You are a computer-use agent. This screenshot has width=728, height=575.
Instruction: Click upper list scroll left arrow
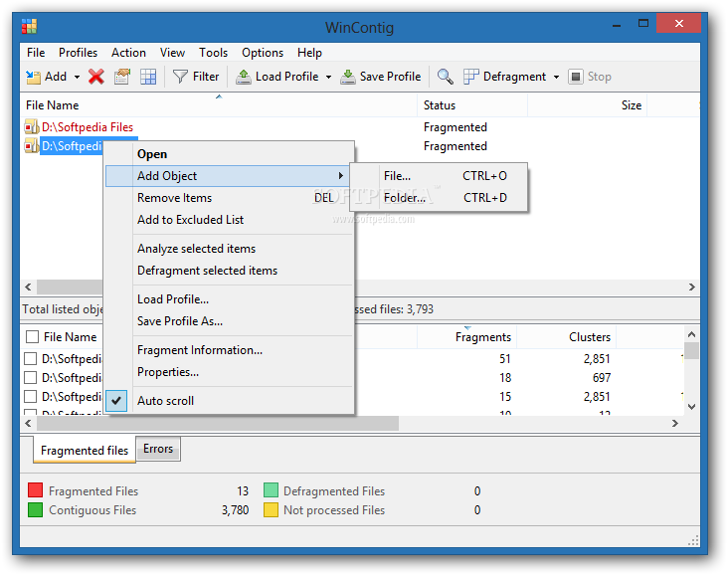(28, 287)
